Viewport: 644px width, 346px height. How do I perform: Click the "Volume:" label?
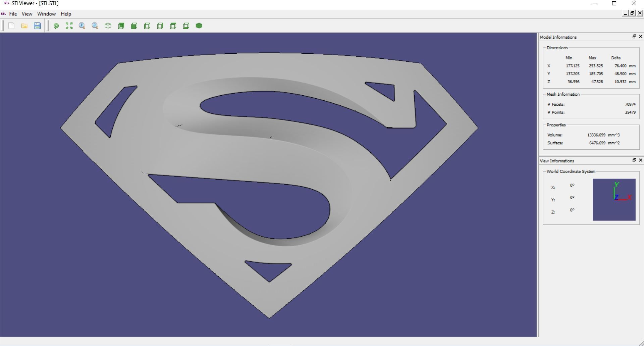tap(555, 135)
